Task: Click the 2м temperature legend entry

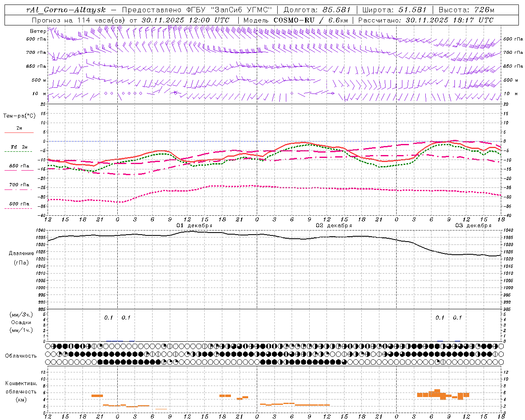Action: click(19, 128)
